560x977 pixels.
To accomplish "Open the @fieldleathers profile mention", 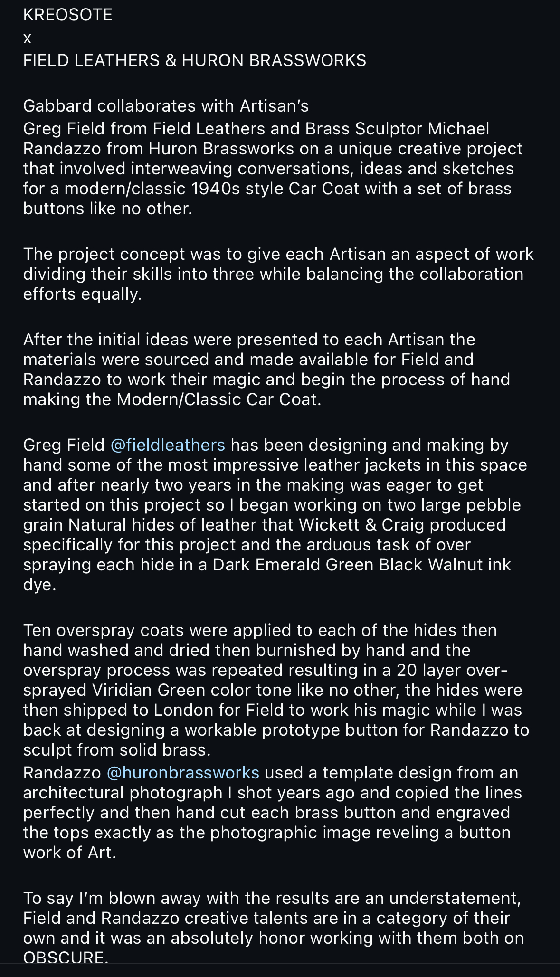I will (x=168, y=445).
